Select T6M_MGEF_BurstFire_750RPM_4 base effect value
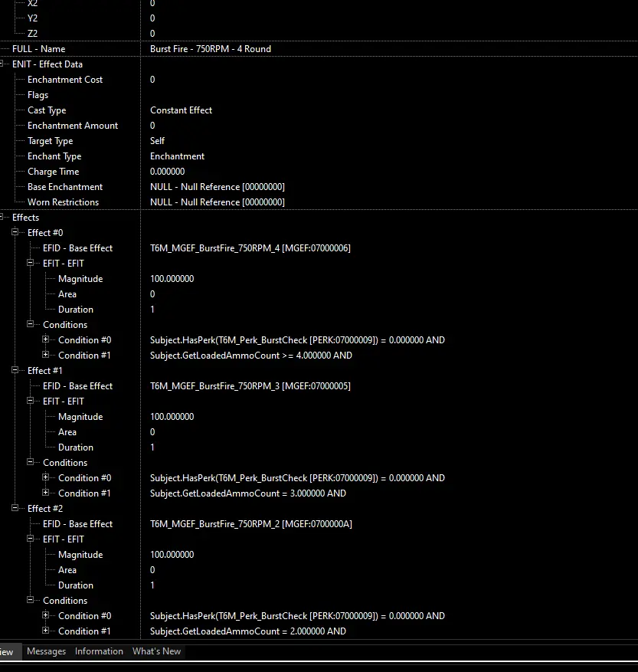Viewport: 638px width, 672px height. point(250,248)
